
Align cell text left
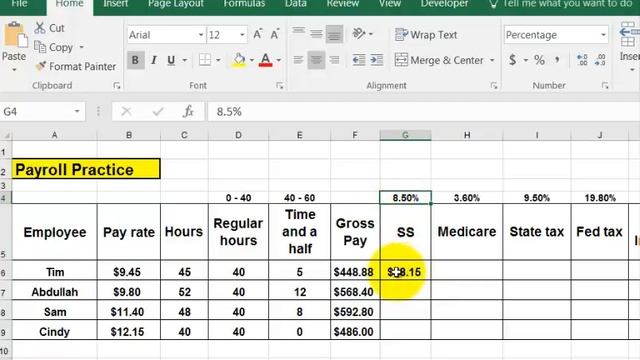tap(298, 60)
